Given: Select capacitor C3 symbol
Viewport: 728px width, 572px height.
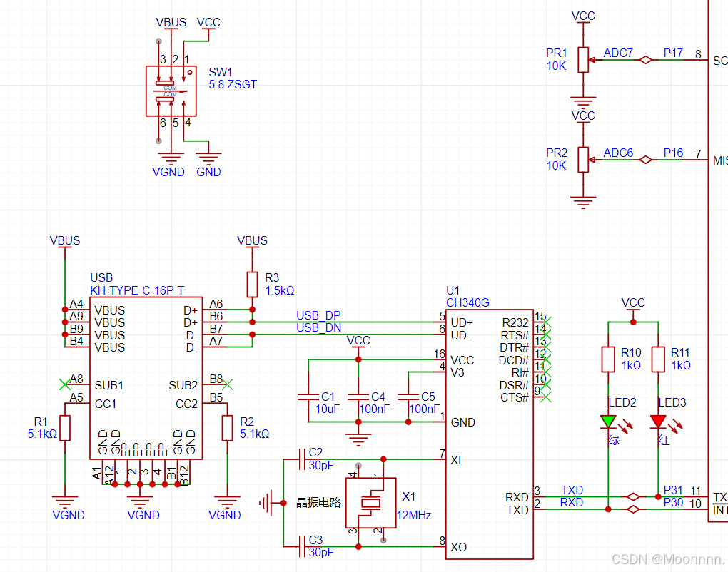Looking at the screenshot, I should click(302, 547).
